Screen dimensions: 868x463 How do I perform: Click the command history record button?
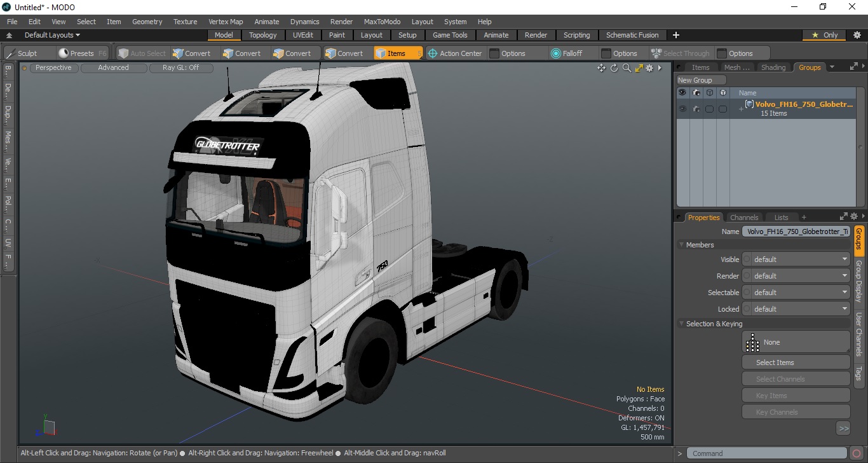pos(857,453)
